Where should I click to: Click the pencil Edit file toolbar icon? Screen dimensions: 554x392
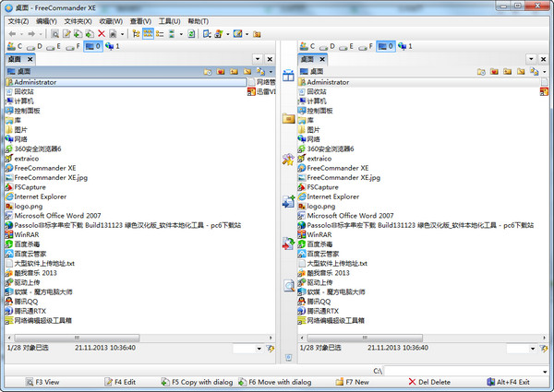click(66, 34)
